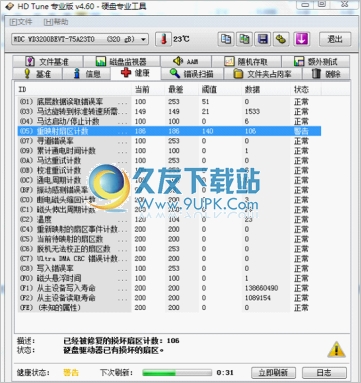Click the 阈值 column header
361x383 pixels.
coord(220,89)
